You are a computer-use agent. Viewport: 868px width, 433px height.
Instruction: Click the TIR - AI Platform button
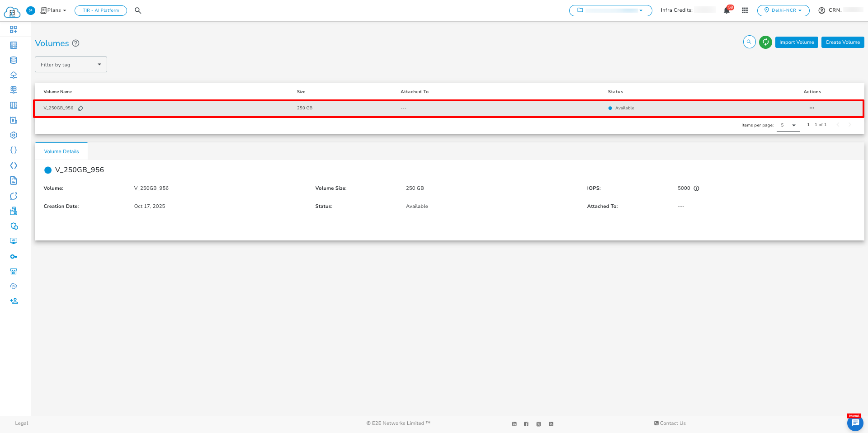coord(101,10)
